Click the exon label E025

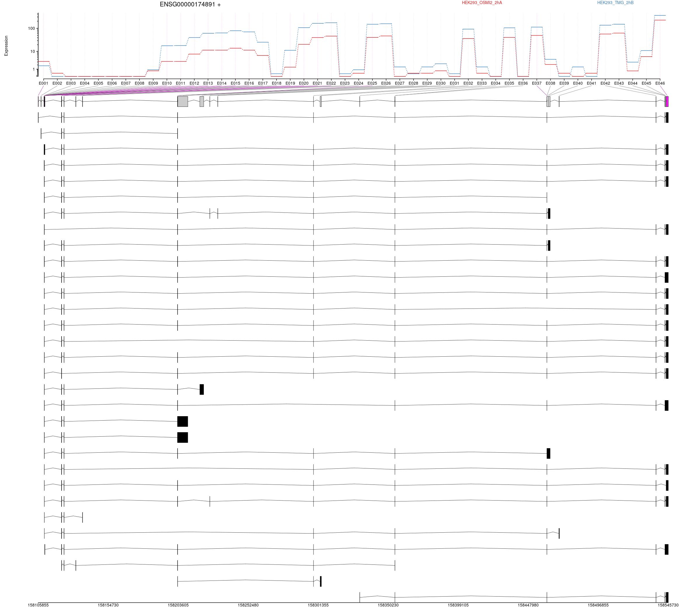click(x=372, y=83)
